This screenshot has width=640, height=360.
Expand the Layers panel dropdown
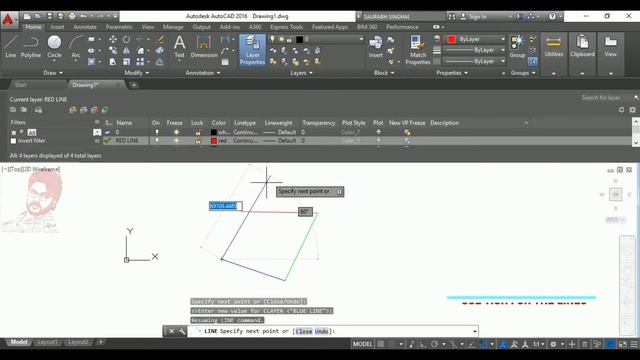302,73
